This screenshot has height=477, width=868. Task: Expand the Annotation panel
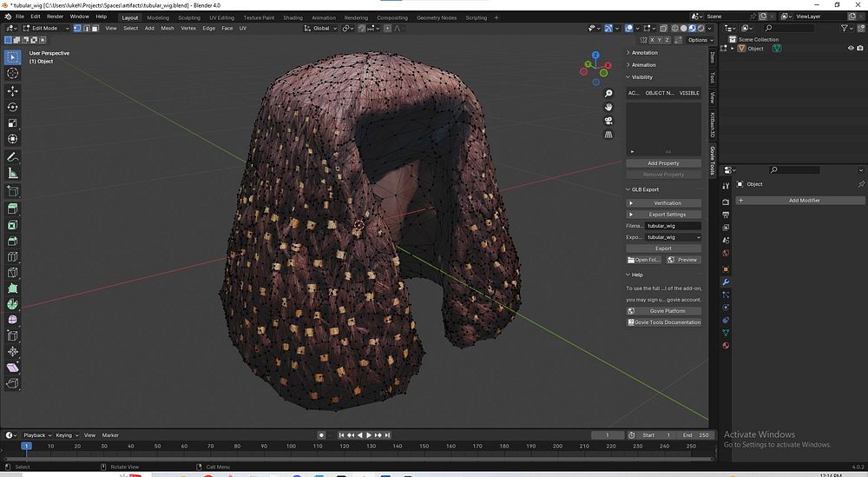coord(644,53)
